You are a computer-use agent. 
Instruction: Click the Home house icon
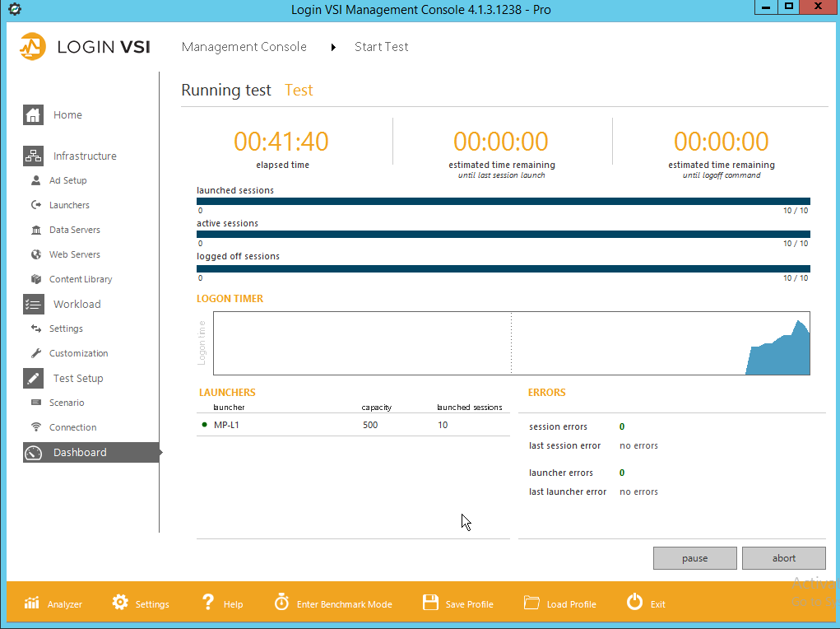(x=33, y=114)
